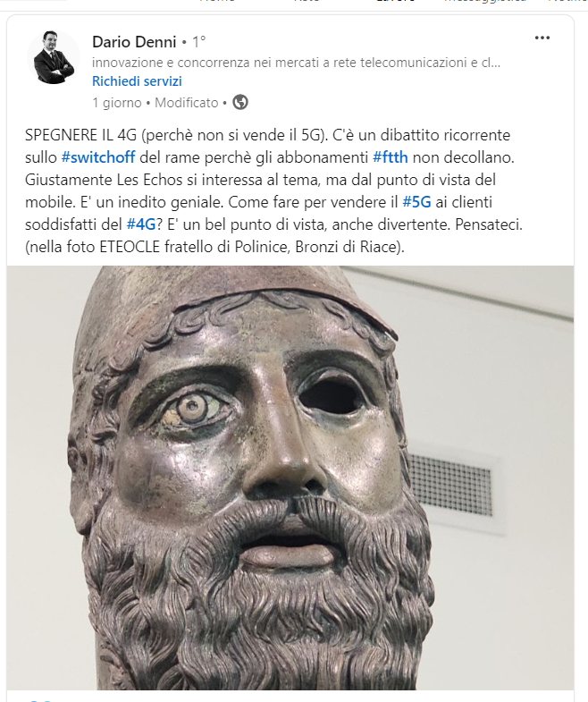Open the #ftth hashtag
Viewport: 588px width, 702px height.
coord(391,157)
